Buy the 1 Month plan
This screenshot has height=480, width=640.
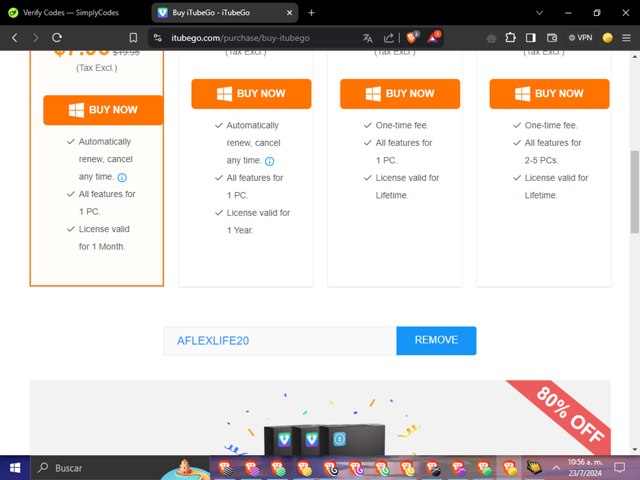(103, 110)
